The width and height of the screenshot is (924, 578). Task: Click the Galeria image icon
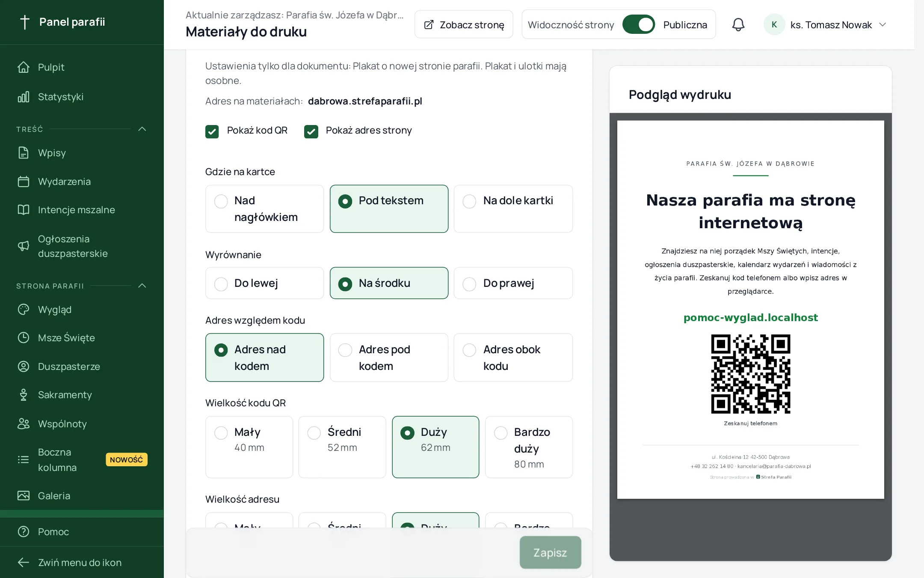tap(24, 496)
